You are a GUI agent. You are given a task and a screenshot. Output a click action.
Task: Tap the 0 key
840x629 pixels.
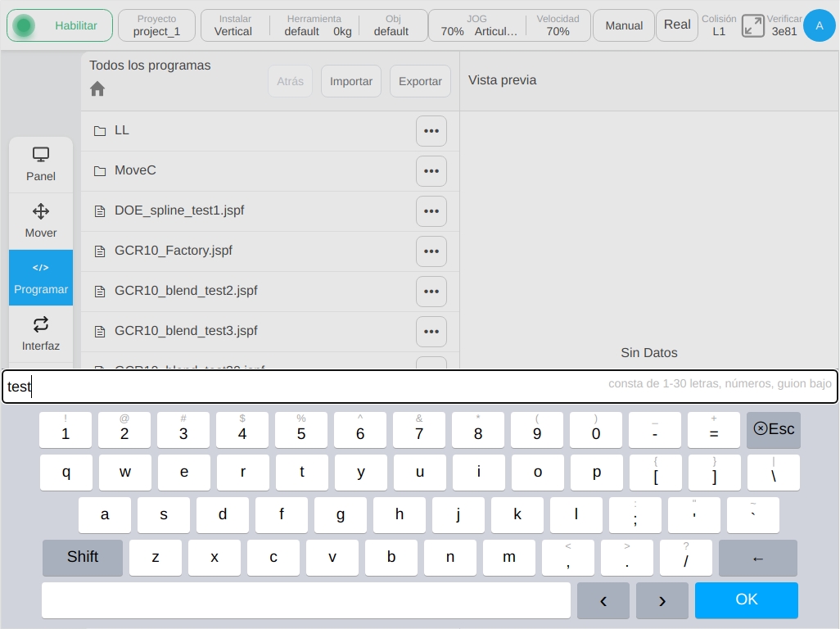[x=596, y=430]
